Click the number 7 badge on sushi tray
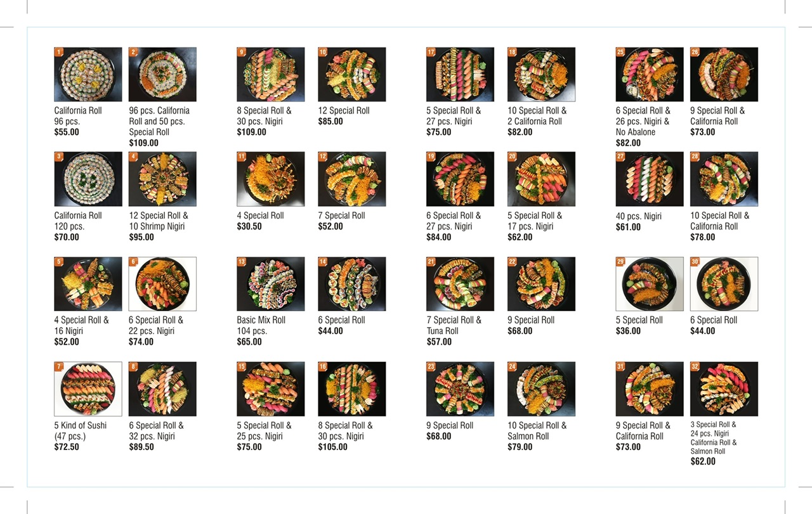The width and height of the screenshot is (812, 514). (59, 366)
